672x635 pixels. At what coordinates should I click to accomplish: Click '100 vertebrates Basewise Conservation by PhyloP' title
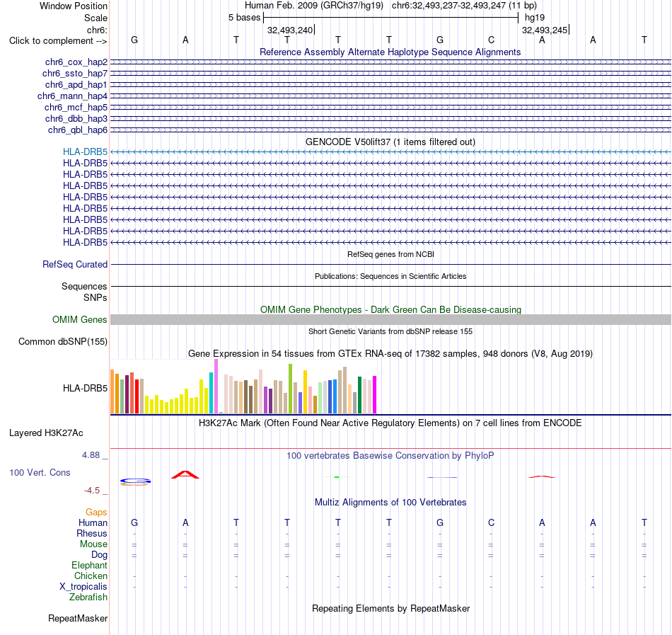(x=390, y=456)
